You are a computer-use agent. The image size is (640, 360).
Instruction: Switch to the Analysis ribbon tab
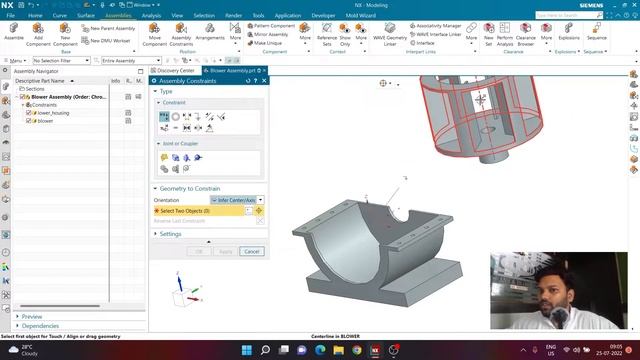151,16
